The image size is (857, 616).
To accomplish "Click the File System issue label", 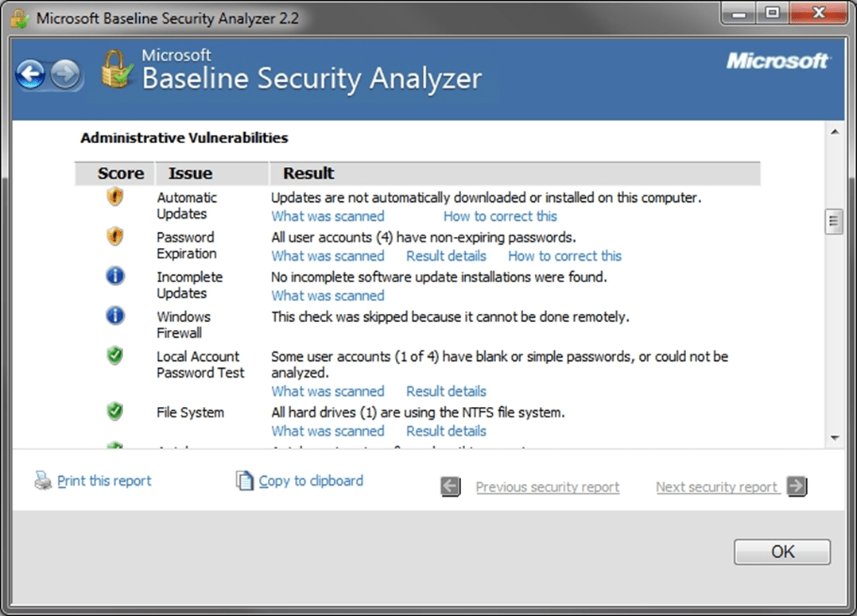I will (190, 413).
